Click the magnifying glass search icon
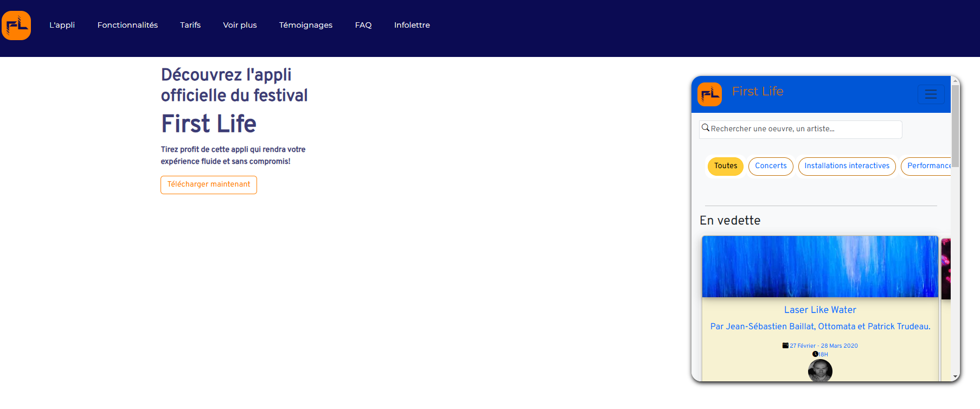This screenshot has height=409, width=980. [x=706, y=128]
